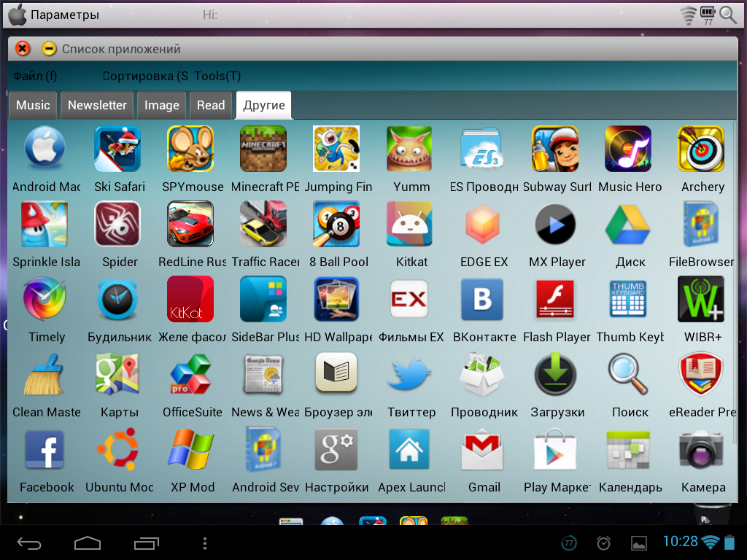Open the Timely clock app

point(44,298)
